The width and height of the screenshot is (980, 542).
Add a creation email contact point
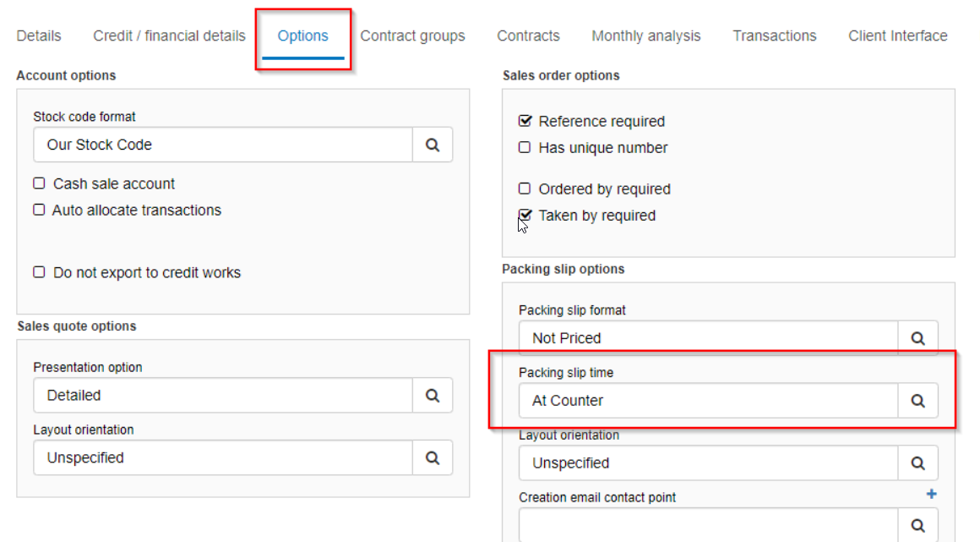click(x=931, y=495)
